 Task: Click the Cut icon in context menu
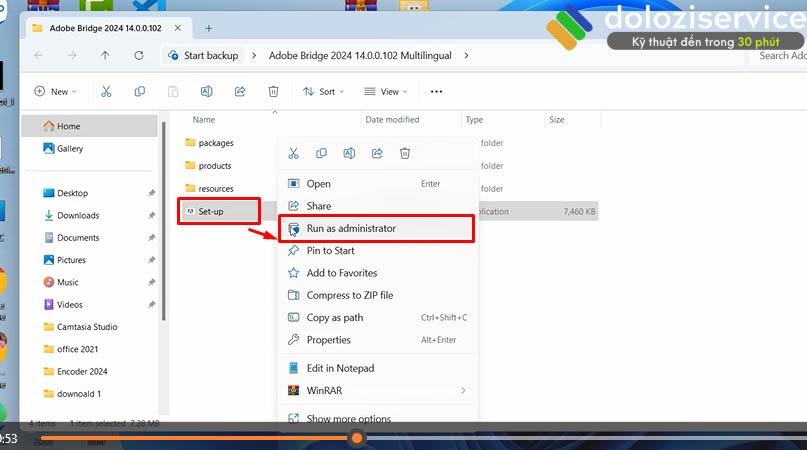point(293,153)
